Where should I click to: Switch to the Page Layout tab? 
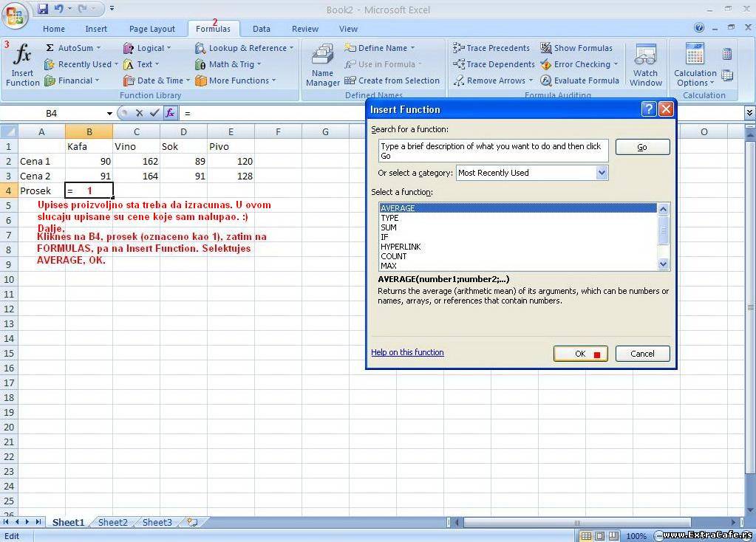coord(152,29)
